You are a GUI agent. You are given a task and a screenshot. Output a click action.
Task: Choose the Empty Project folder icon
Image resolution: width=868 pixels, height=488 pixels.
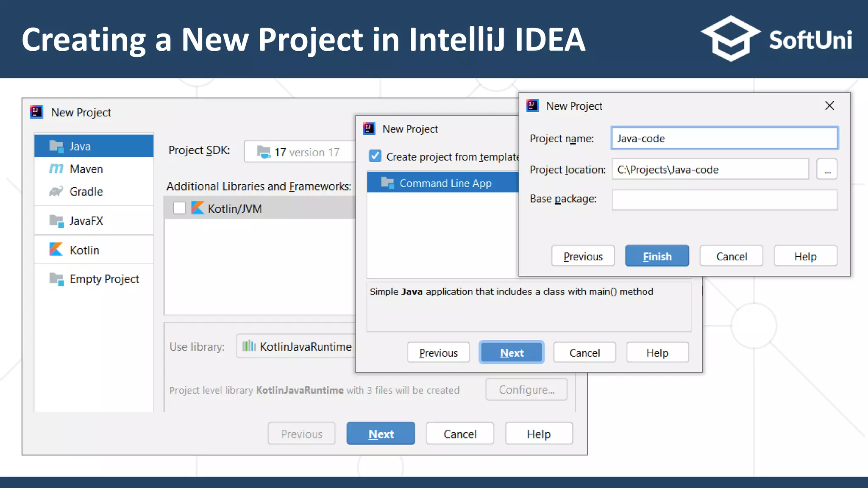(x=56, y=279)
